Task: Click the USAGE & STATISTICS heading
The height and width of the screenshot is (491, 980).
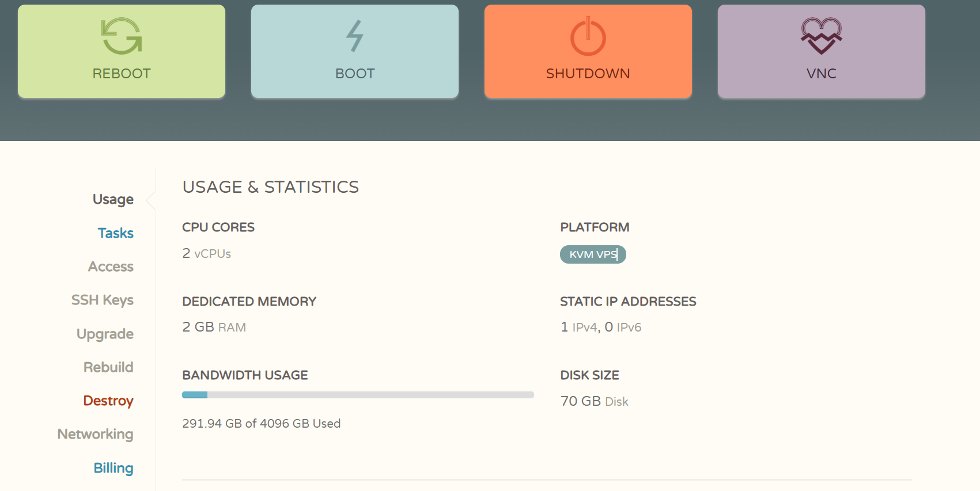Action: (270, 187)
